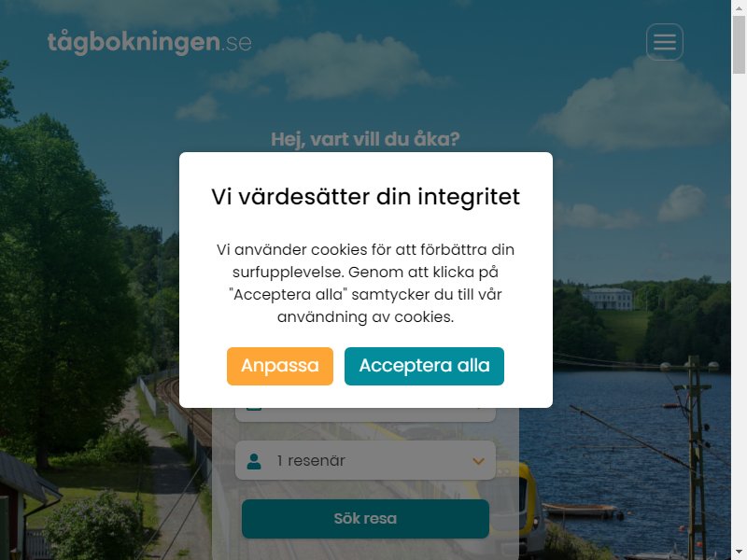Click the scrollbar down arrow
Image resolution: width=747 pixels, height=560 pixels.
coord(739,553)
